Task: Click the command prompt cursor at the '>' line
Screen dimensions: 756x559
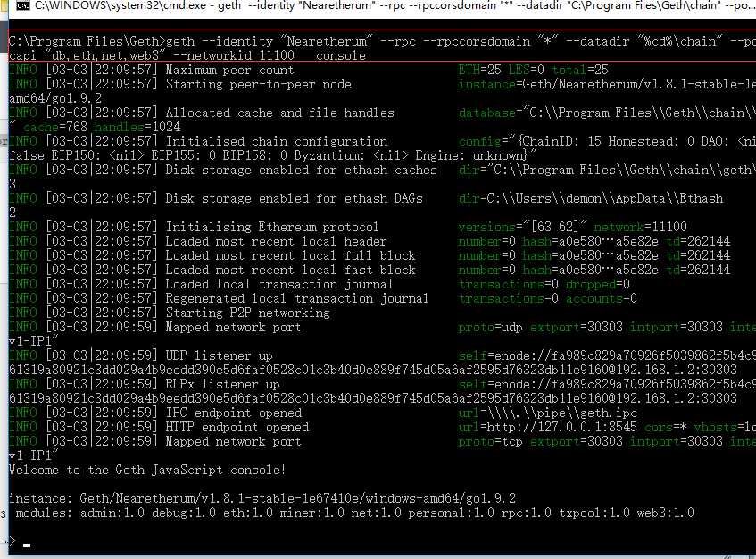Action: click(x=27, y=546)
